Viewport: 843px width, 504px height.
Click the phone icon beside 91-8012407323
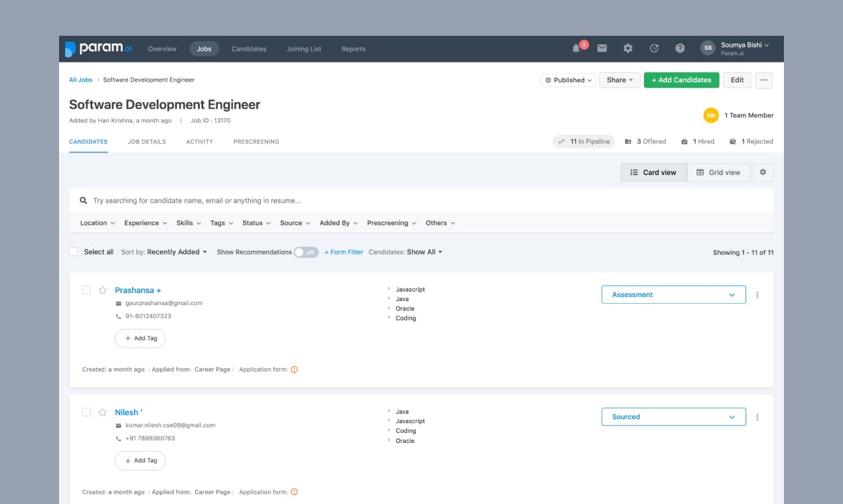coord(119,316)
